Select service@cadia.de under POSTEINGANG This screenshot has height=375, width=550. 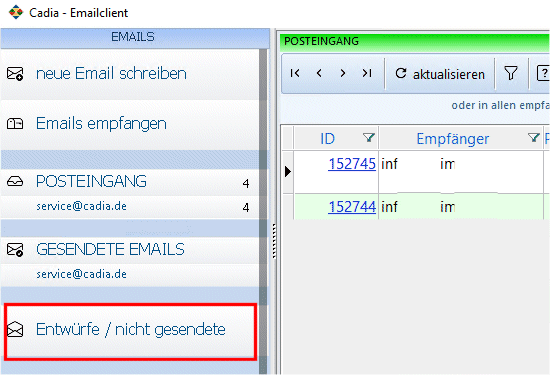(81, 206)
